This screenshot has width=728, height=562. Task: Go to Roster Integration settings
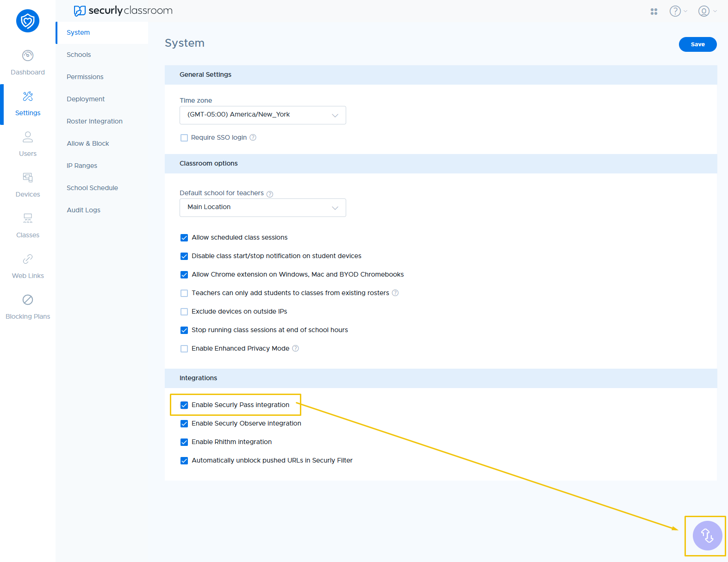coord(94,121)
